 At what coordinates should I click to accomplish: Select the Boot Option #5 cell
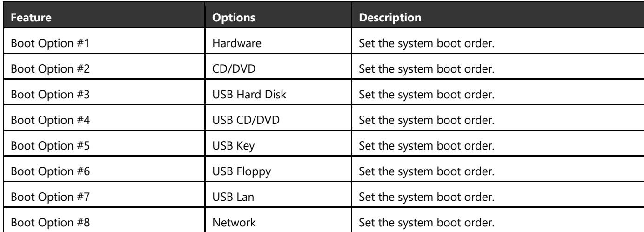pyautogui.click(x=106, y=145)
